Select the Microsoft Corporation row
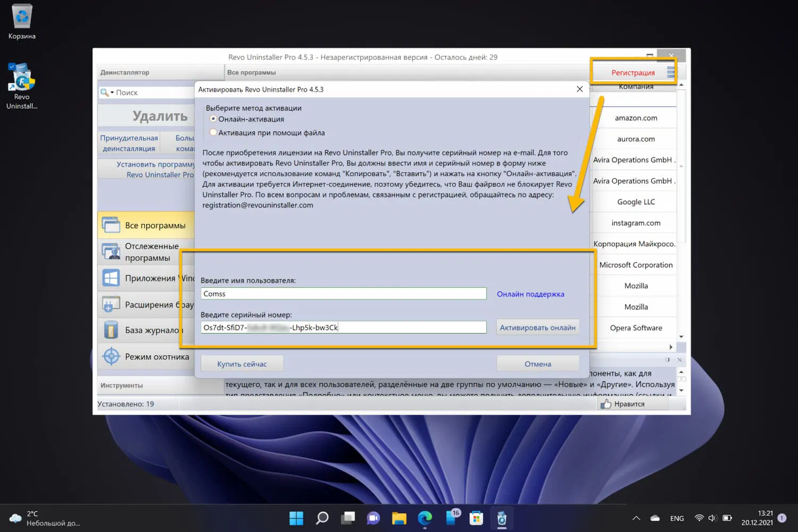 [636, 265]
